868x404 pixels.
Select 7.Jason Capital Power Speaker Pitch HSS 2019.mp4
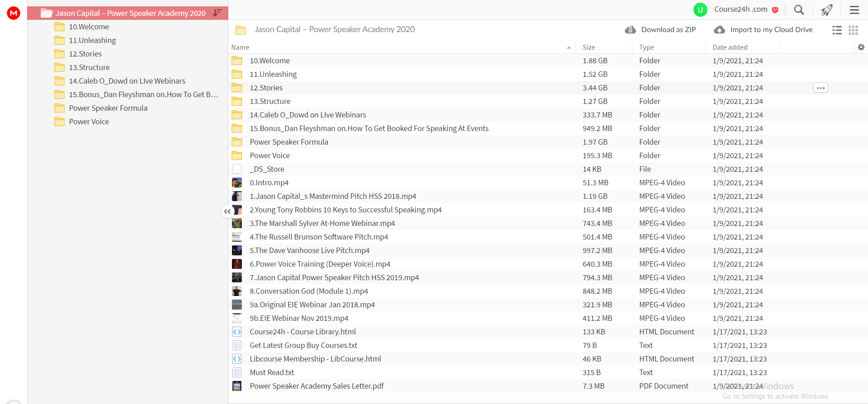click(548, 277)
